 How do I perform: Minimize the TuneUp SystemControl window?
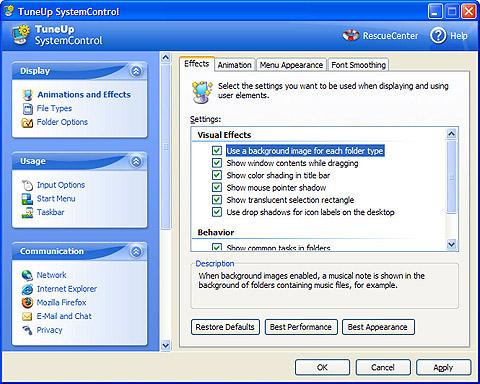[435, 12]
